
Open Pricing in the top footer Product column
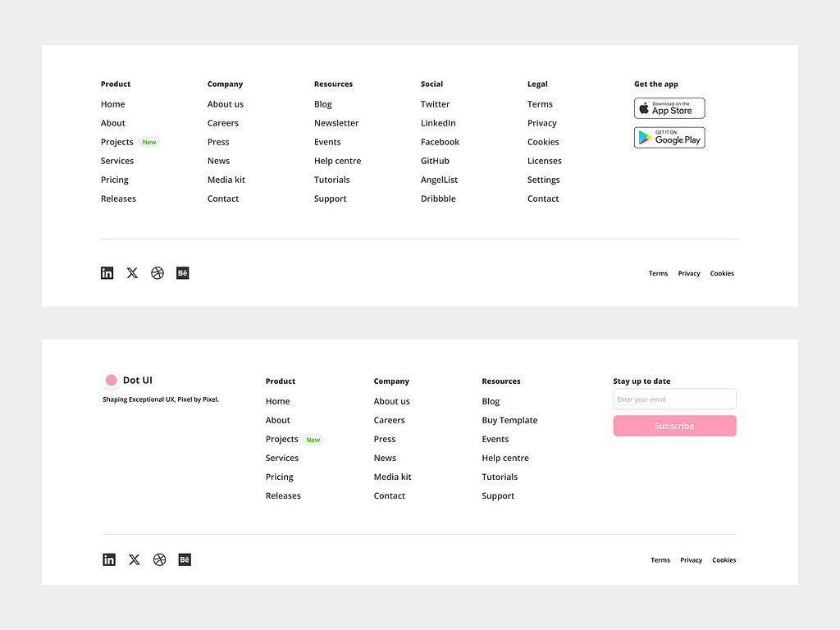tap(115, 180)
